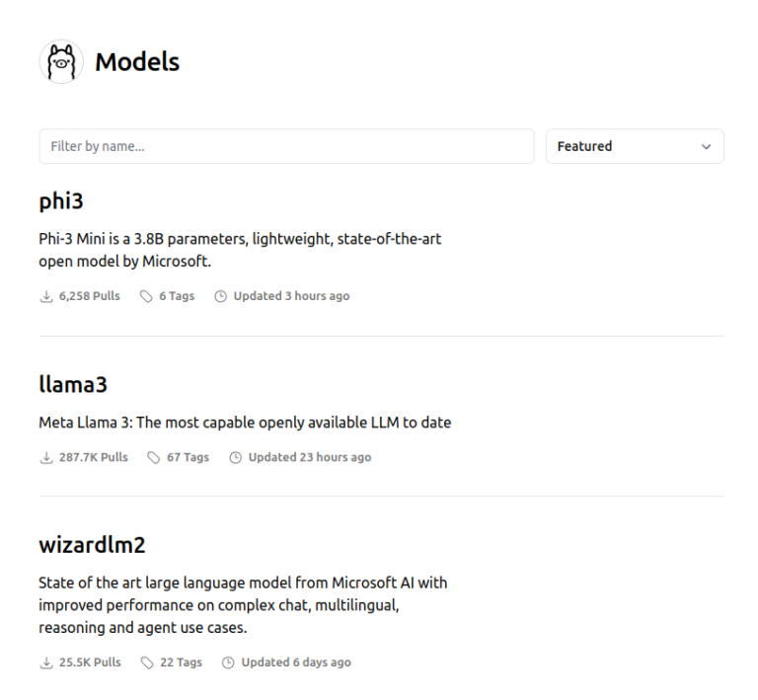This screenshot has width=758, height=700.
Task: Click the chevron arrow in Featured selector
Action: click(707, 146)
